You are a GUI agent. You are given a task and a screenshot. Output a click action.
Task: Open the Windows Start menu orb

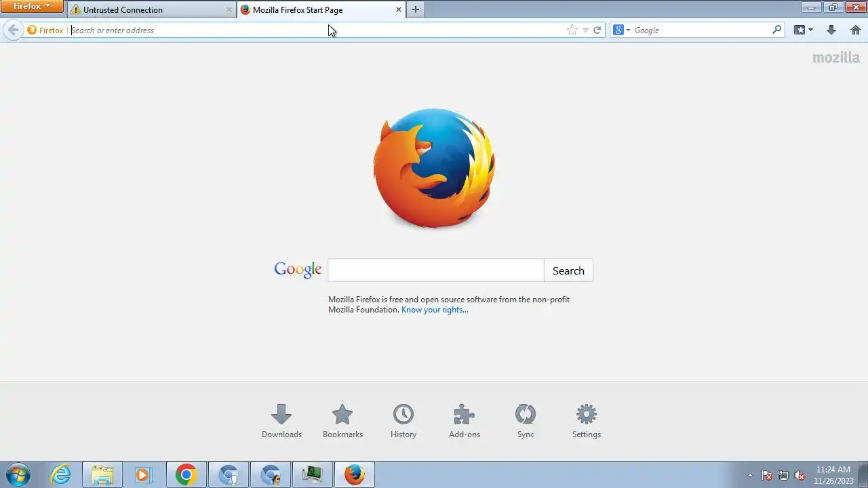click(18, 474)
